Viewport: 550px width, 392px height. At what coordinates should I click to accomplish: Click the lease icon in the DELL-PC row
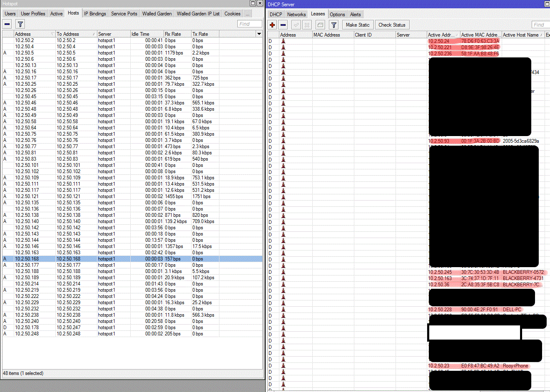pyautogui.click(x=283, y=310)
